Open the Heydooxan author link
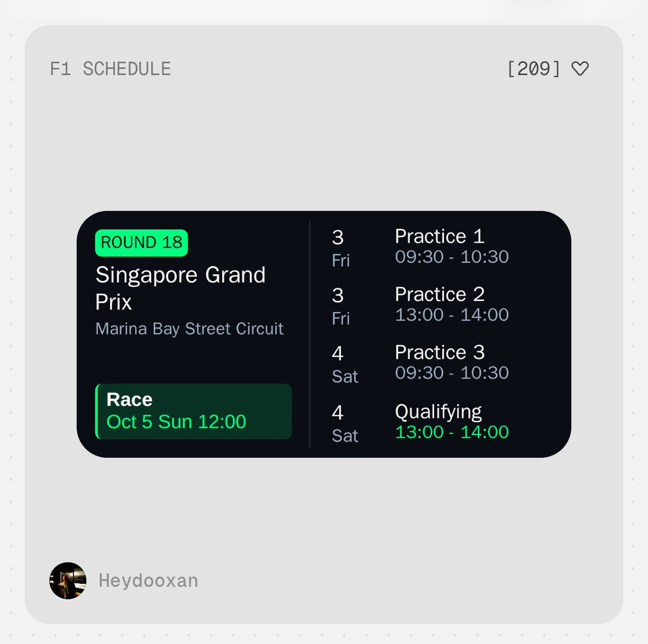648x644 pixels. [148, 581]
